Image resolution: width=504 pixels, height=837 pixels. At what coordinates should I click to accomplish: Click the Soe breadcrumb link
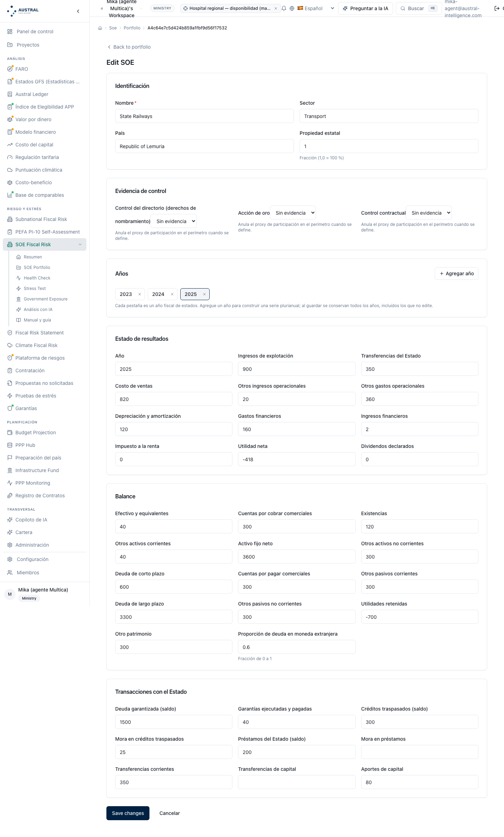(113, 28)
